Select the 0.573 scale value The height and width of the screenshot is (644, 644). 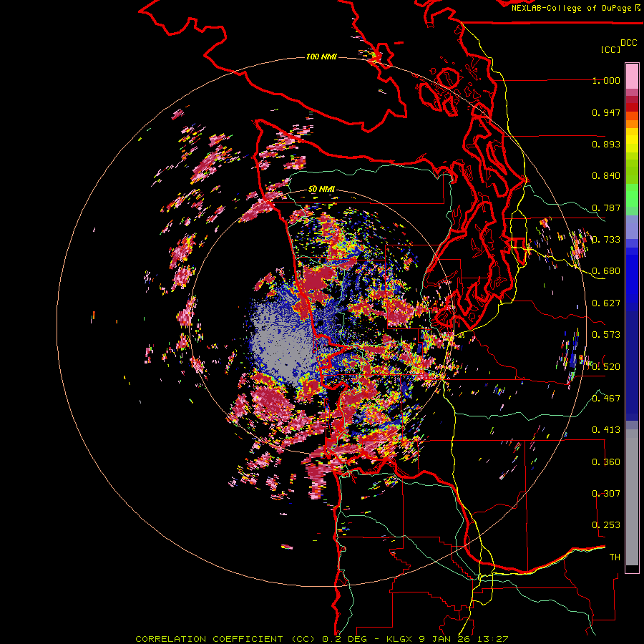606,334
